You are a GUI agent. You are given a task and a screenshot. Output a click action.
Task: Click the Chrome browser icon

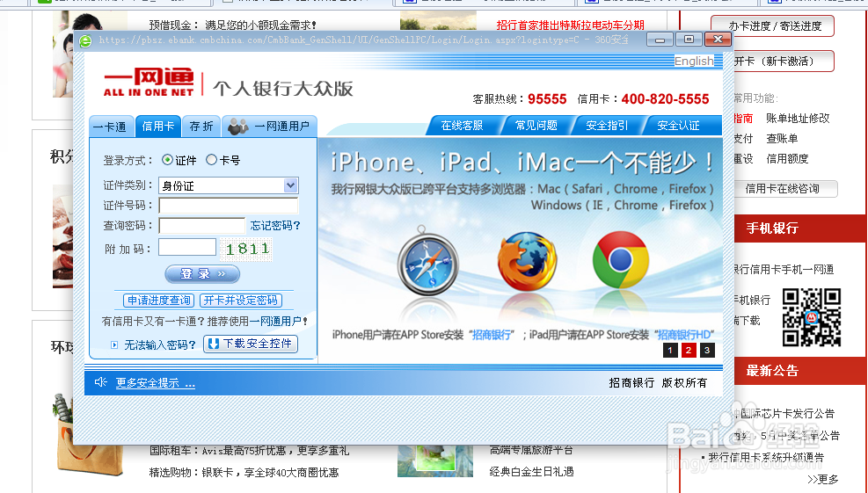tap(620, 259)
